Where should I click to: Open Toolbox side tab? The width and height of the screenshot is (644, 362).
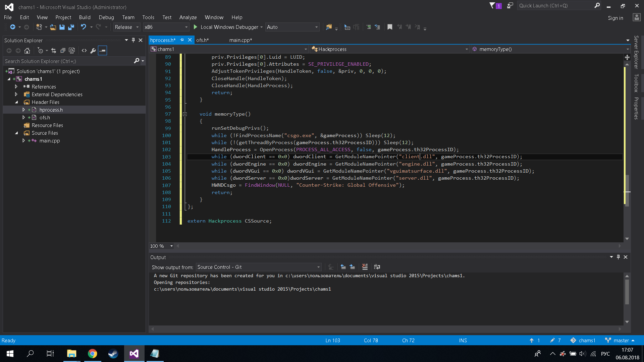tap(636, 83)
